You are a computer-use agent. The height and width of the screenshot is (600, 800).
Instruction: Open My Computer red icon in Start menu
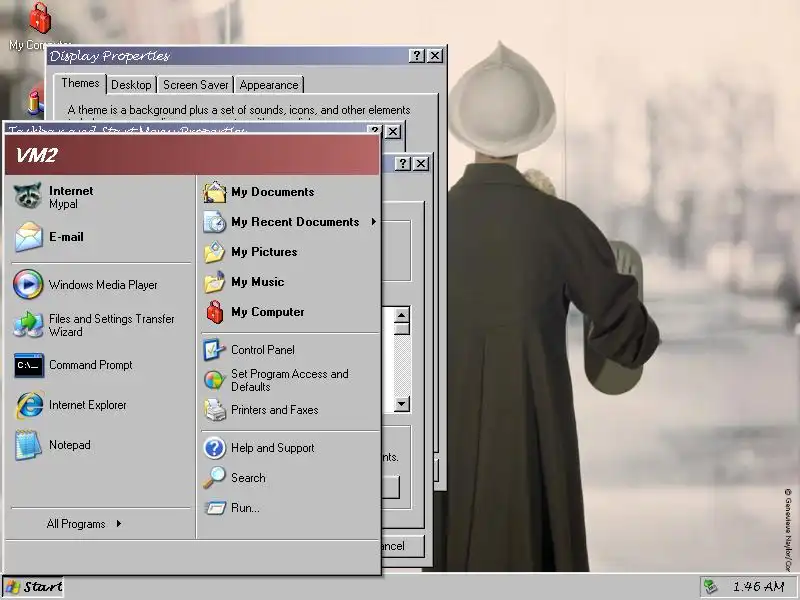(215, 312)
